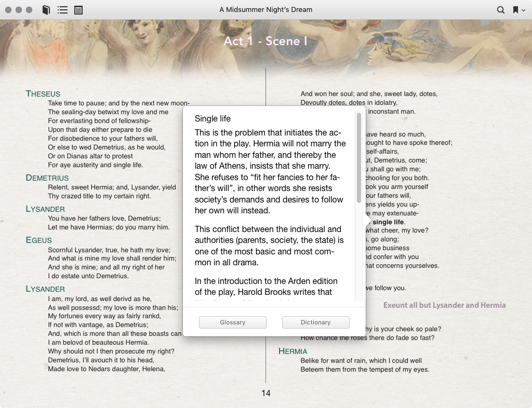Click "Belike for want of rain, which I could well"
This screenshot has width=532, height=408.
(362, 361)
